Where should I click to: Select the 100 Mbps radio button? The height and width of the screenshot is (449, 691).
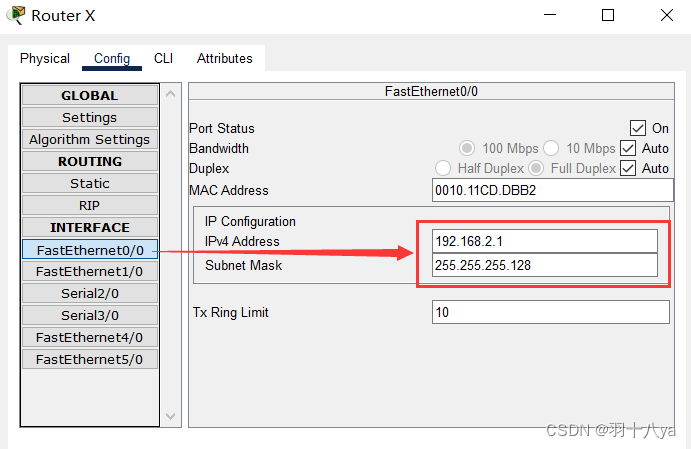466,148
